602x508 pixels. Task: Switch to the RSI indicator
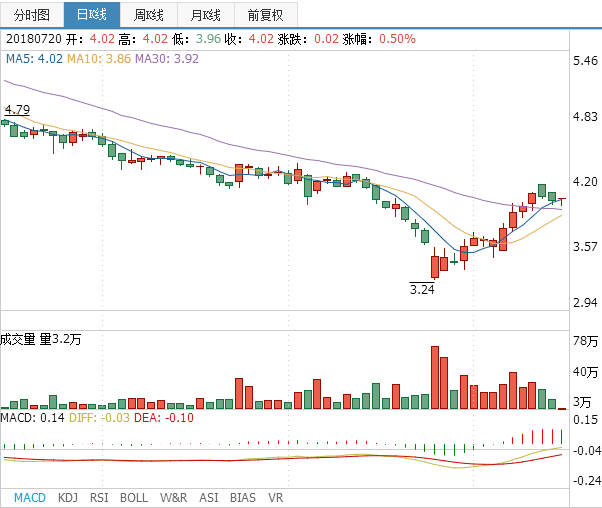[99, 498]
